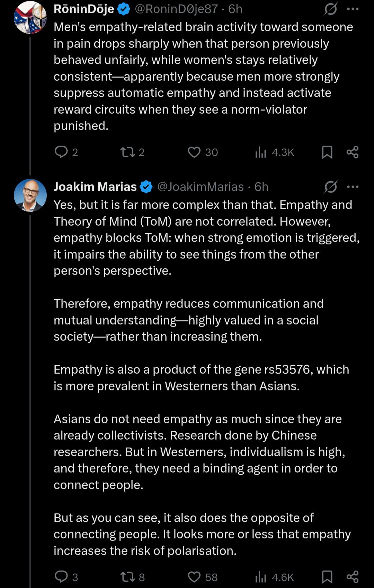The height and width of the screenshot is (588, 374).
Task: Open Grok icon on RōninDōje's tweet
Action: 330,9
